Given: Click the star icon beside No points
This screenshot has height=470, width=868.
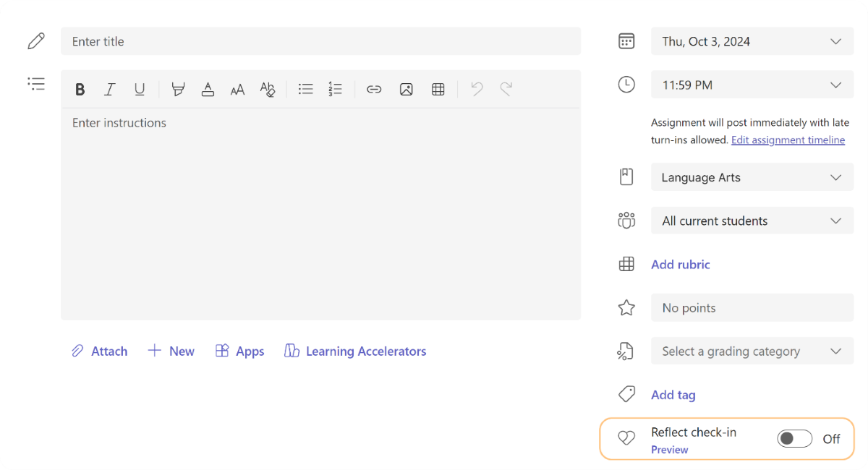Looking at the screenshot, I should (x=626, y=308).
